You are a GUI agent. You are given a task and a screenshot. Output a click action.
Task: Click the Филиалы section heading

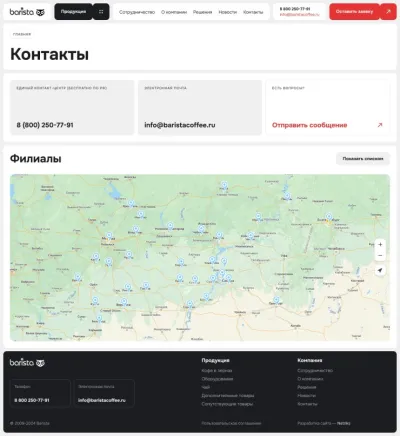click(x=36, y=159)
